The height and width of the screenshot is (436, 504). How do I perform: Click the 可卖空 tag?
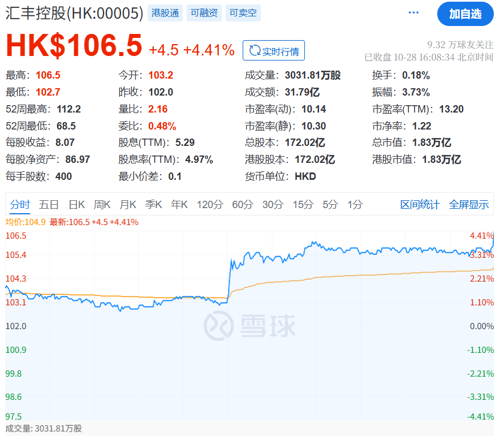243,13
